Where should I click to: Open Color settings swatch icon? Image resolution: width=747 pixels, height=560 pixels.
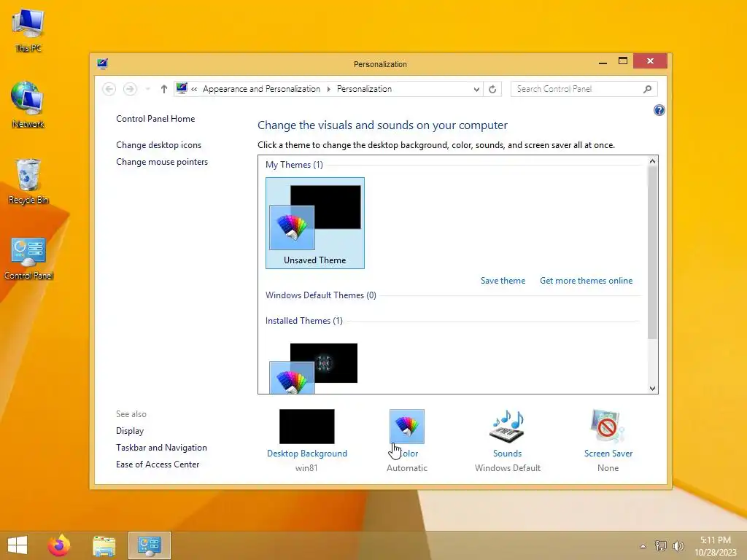pos(407,426)
